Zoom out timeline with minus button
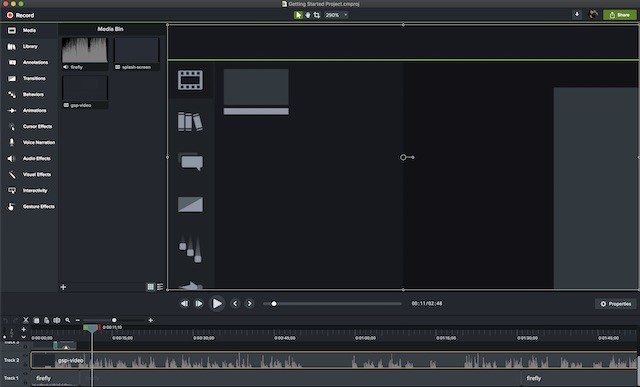The height and width of the screenshot is (387, 640). pyautogui.click(x=78, y=320)
